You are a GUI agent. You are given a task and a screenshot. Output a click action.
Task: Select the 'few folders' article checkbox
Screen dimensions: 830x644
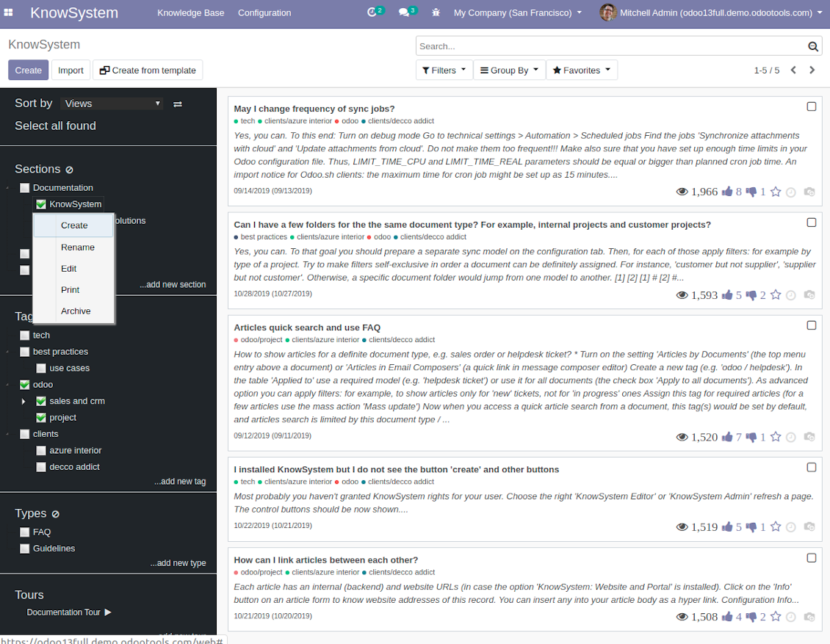tap(811, 222)
